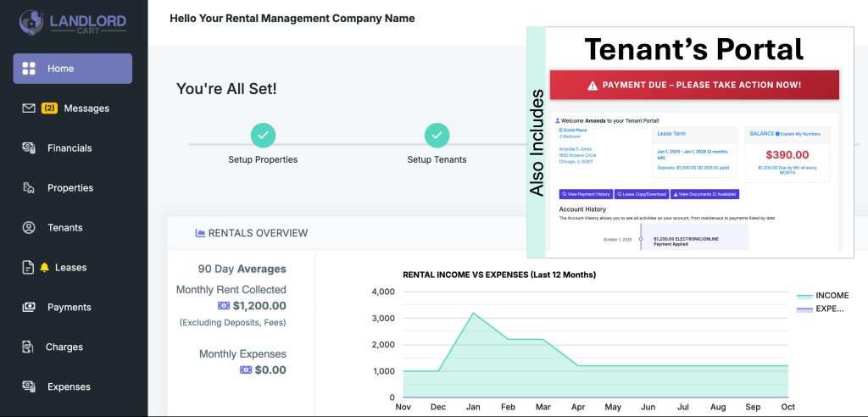
Task: Click the Messages envelope icon
Action: (x=29, y=108)
